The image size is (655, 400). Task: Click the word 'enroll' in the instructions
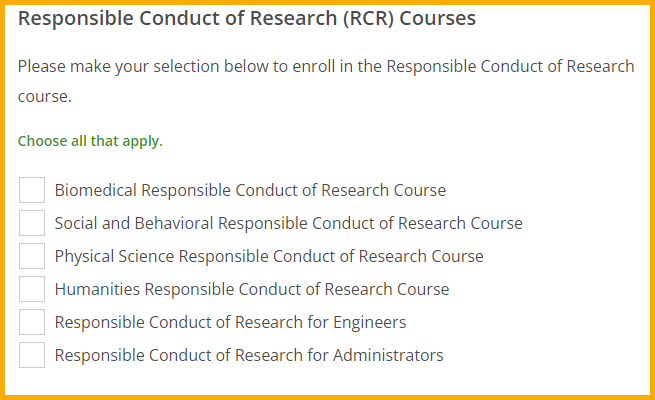click(x=314, y=67)
